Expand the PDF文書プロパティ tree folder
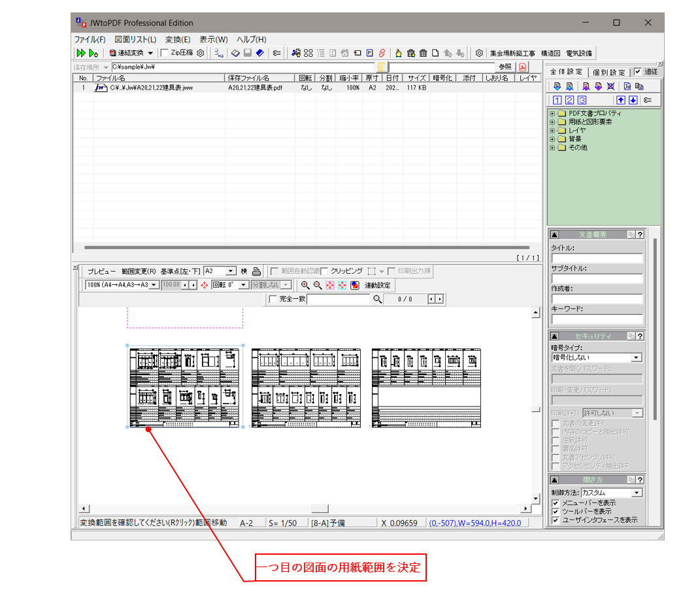This screenshot has height=592, width=700. 553,114
